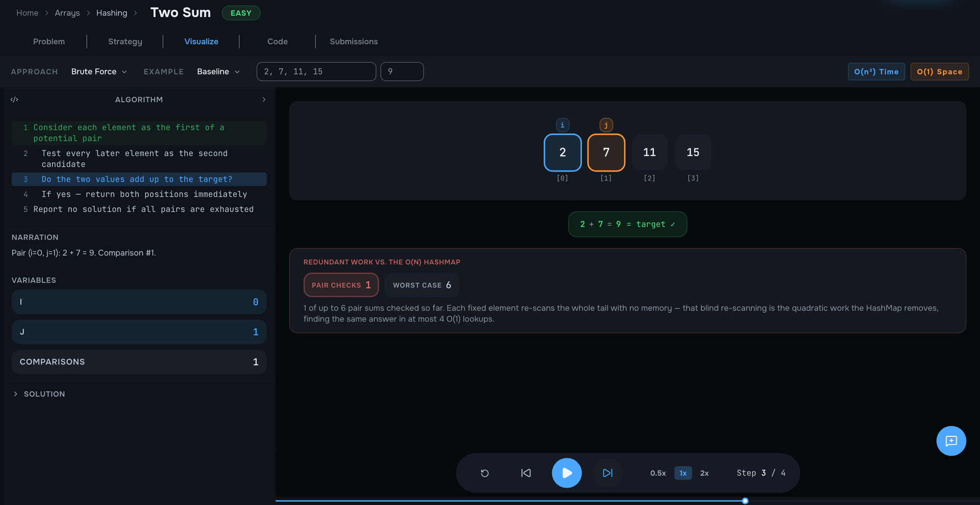Play the visualization animation
The image size is (980, 505).
tap(567, 473)
